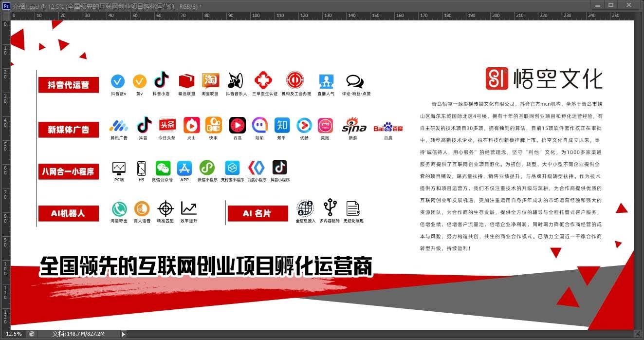Select the PC端 monitor icon
Screen dimensions: 644x340
(x=119, y=169)
